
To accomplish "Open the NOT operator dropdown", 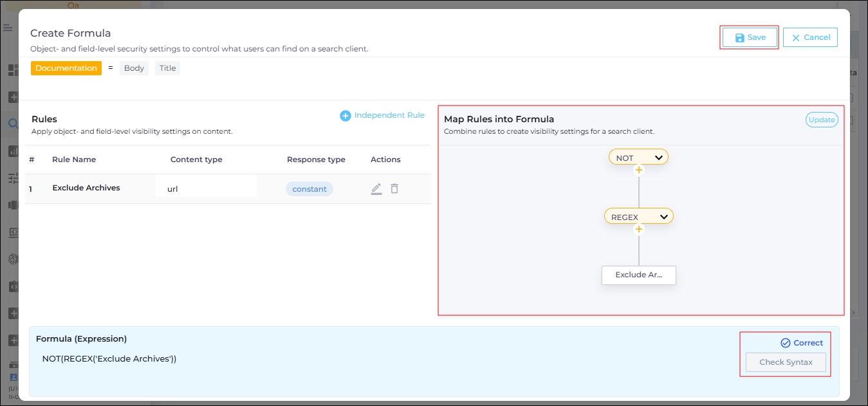I will point(658,158).
